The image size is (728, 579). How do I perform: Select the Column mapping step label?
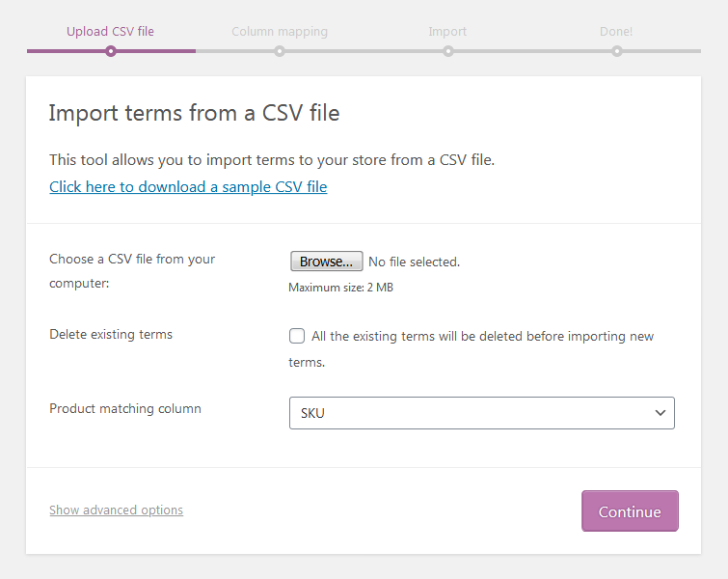point(280,32)
